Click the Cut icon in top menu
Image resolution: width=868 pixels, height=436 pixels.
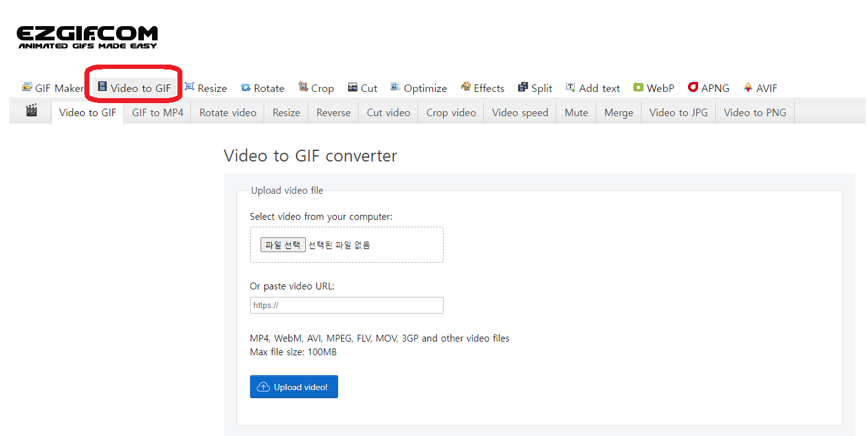352,88
